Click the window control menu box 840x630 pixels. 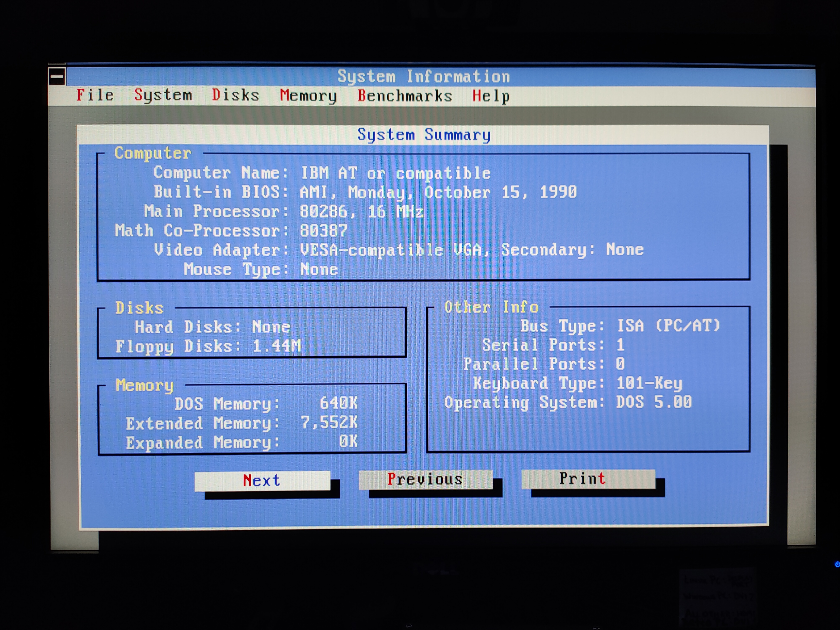coord(57,77)
